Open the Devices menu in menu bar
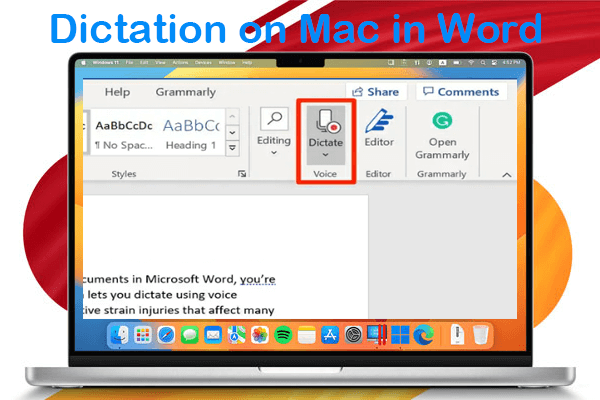600x400 pixels. (203, 62)
